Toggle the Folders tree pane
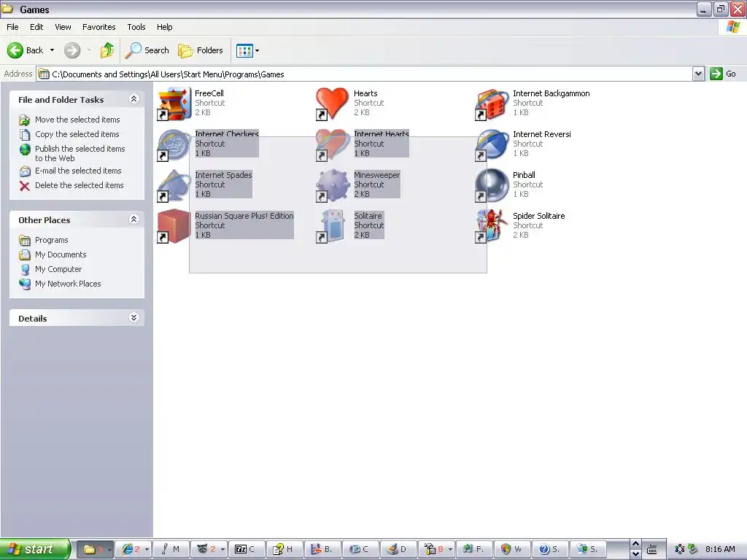Screen dimensions: 747x560 point(201,50)
